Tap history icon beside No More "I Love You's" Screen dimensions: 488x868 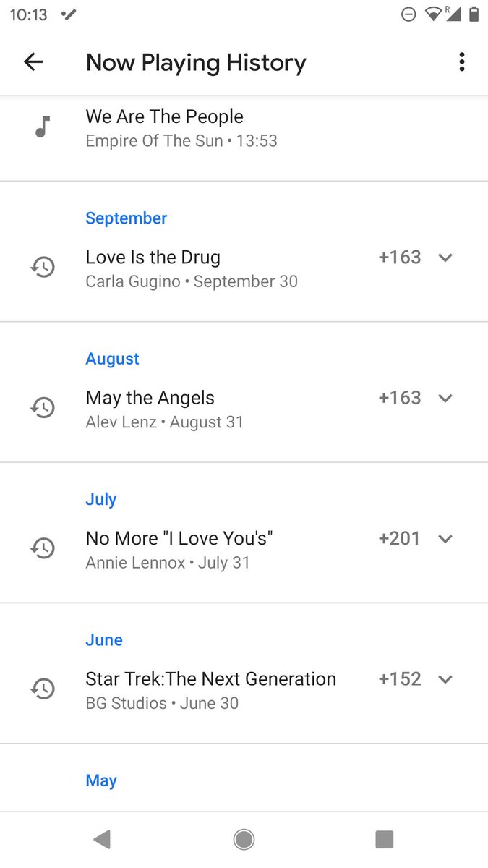coord(43,548)
